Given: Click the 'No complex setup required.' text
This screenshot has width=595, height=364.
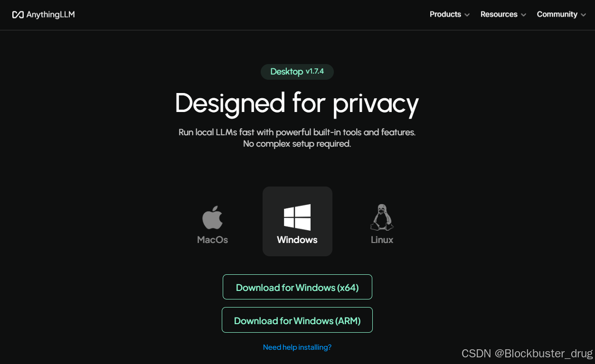Looking at the screenshot, I should (x=297, y=144).
